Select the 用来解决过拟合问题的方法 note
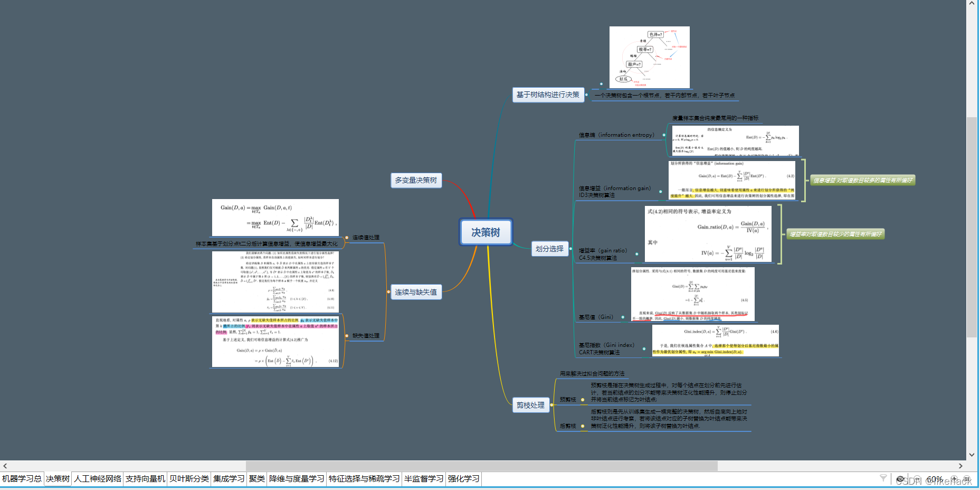 coord(592,374)
